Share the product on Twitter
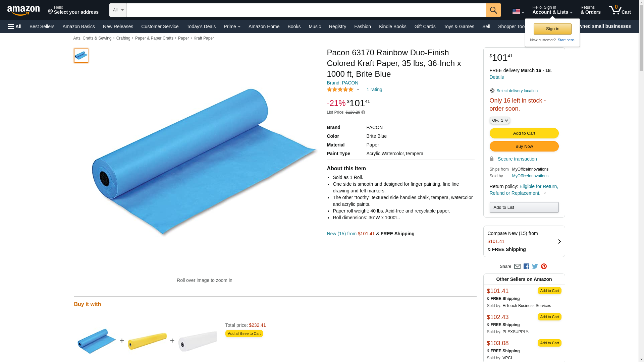Image resolution: width=644 pixels, height=362 pixels. 535,266
